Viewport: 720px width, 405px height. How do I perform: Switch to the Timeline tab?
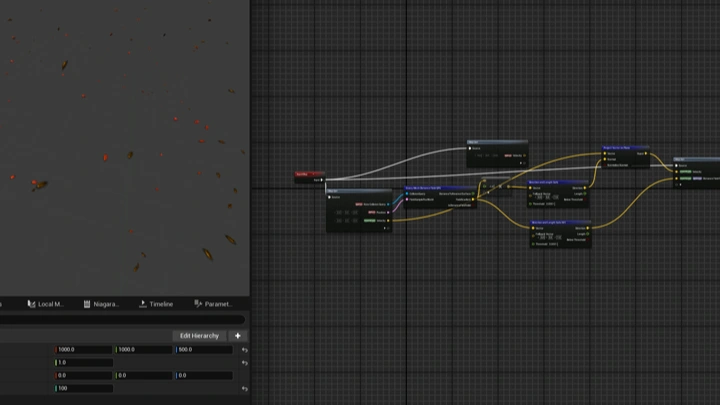[x=156, y=304]
